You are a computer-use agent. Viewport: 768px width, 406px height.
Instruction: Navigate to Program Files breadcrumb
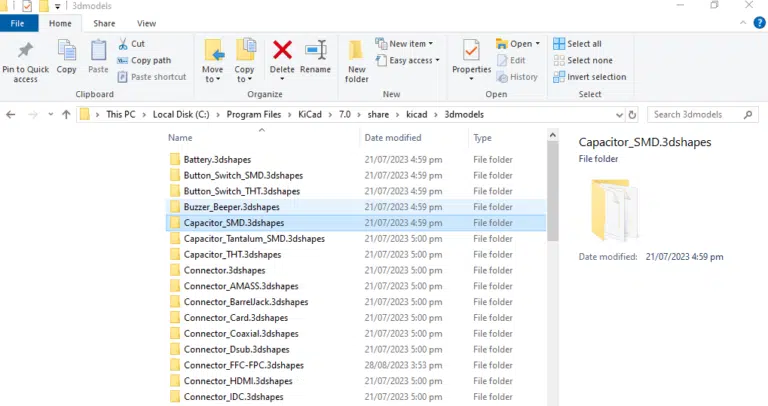click(254, 114)
